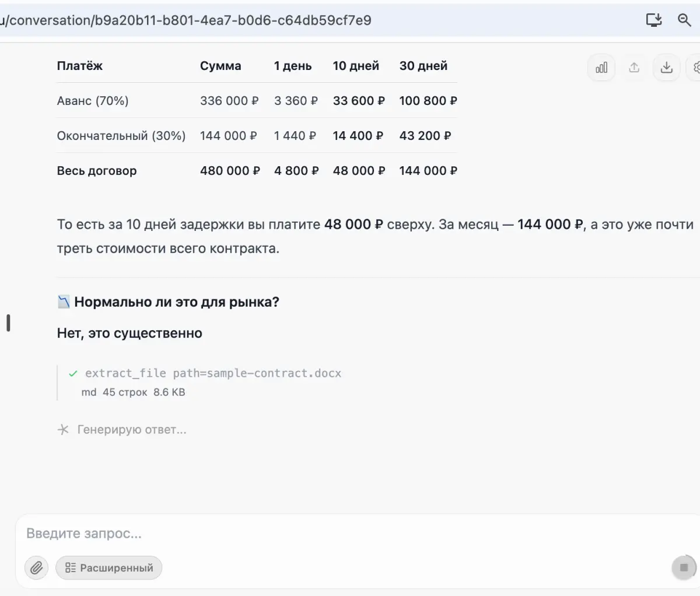Click the extract_file sample-contract.docx tool call

(213, 373)
